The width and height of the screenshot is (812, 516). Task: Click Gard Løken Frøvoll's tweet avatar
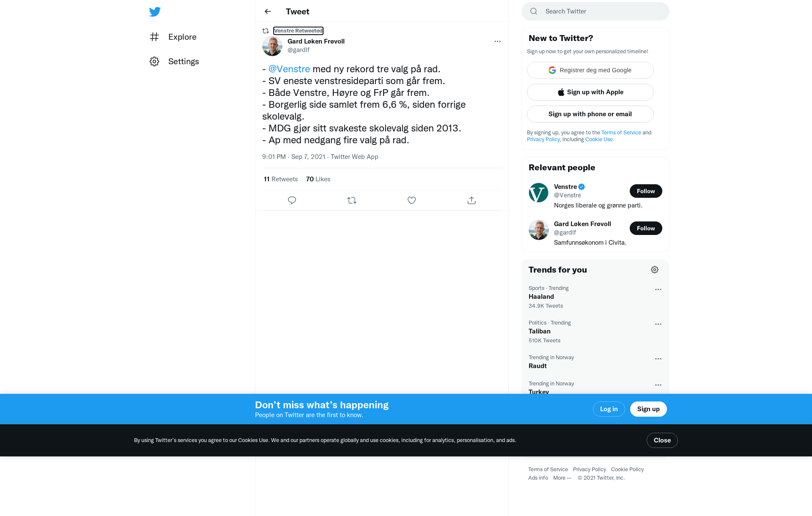272,46
